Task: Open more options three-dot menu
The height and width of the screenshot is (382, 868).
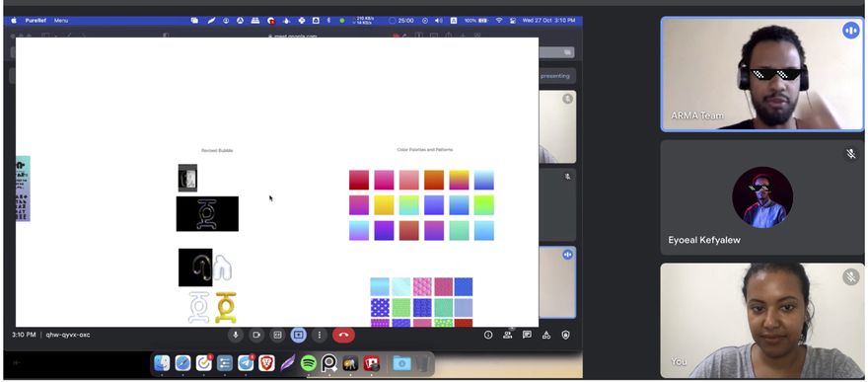Action: (320, 335)
